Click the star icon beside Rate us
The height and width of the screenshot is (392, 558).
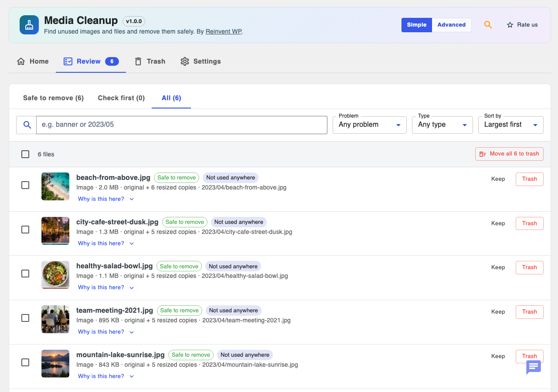pyautogui.click(x=510, y=25)
